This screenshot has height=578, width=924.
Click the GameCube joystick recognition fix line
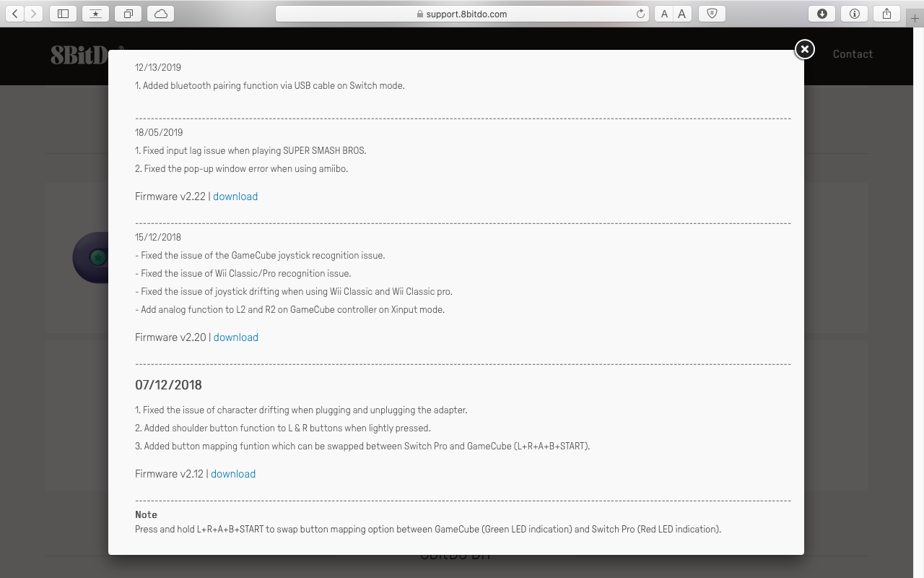(x=260, y=255)
